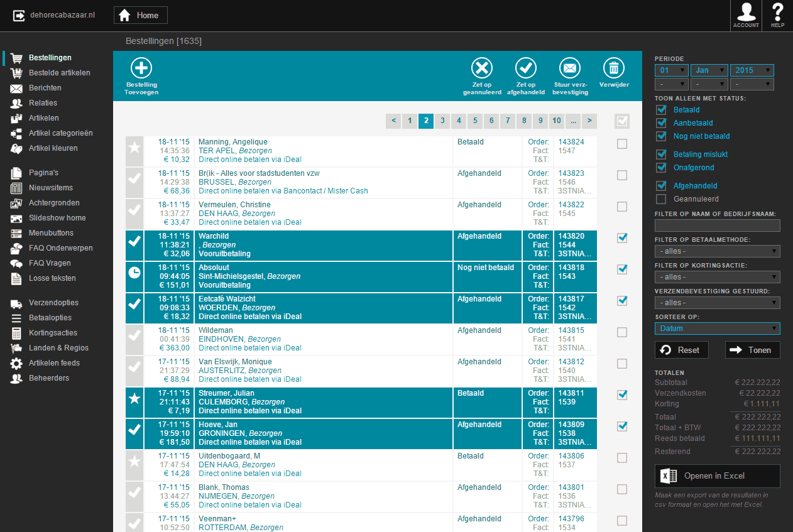Select the order row checkbox for Manning, Angelique
793x532 pixels.
pyautogui.click(x=622, y=144)
